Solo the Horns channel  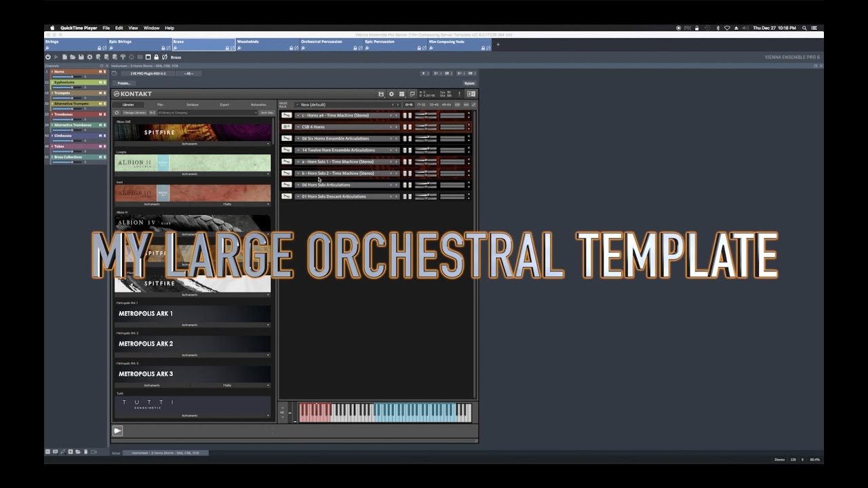click(104, 72)
